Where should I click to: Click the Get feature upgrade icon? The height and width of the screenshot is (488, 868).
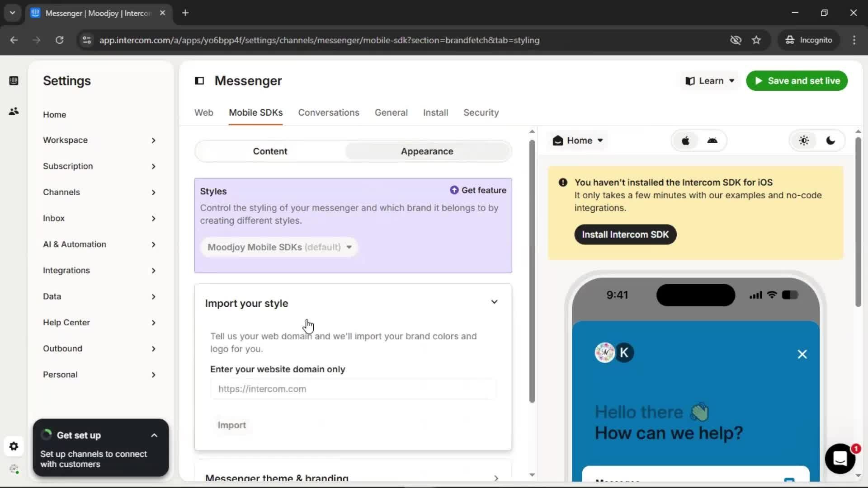454,190
